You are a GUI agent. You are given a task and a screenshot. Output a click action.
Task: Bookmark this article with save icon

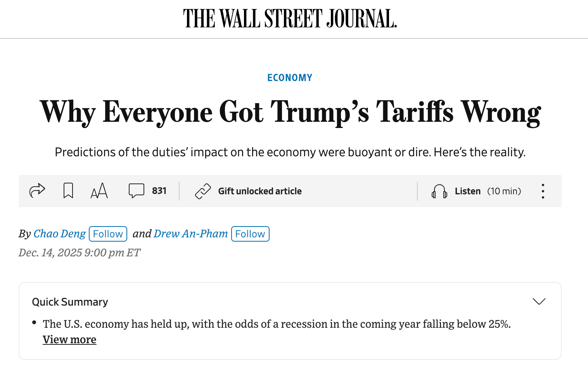[x=68, y=190]
